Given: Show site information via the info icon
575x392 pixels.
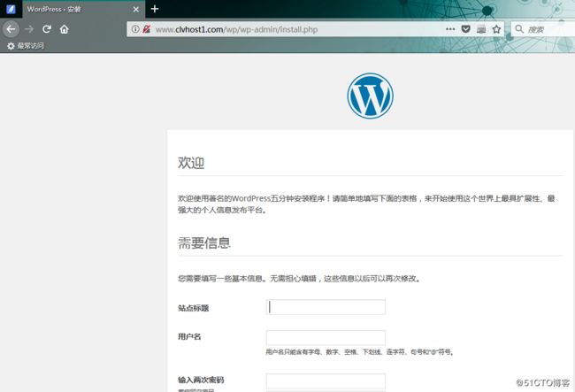Looking at the screenshot, I should click(x=135, y=29).
